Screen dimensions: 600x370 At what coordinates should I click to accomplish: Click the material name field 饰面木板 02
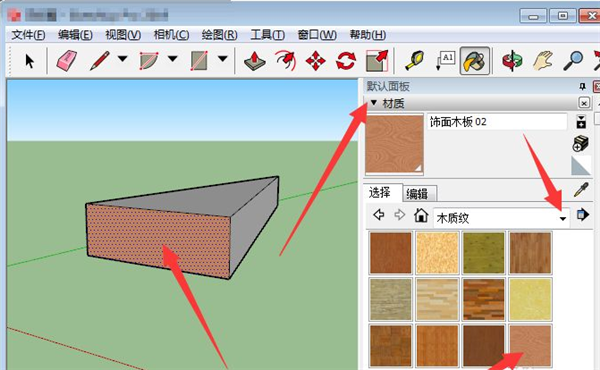coord(497,122)
